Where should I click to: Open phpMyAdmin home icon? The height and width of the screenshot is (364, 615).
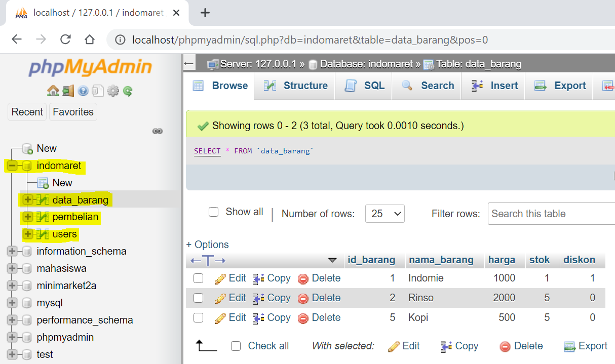point(52,91)
